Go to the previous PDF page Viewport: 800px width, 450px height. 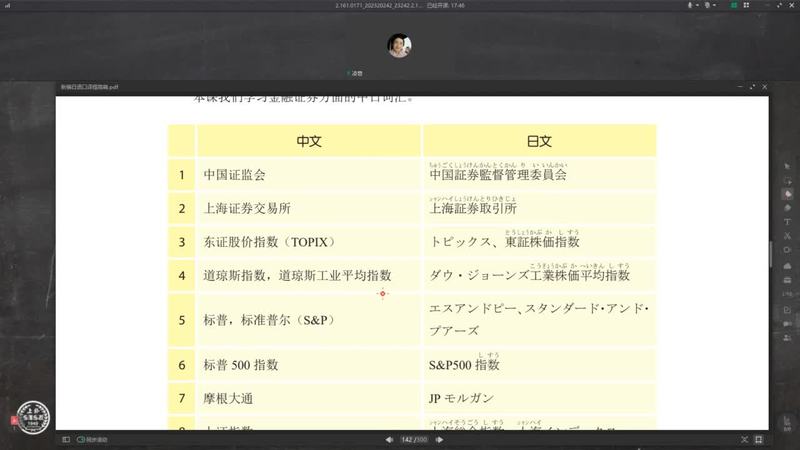pyautogui.click(x=390, y=439)
